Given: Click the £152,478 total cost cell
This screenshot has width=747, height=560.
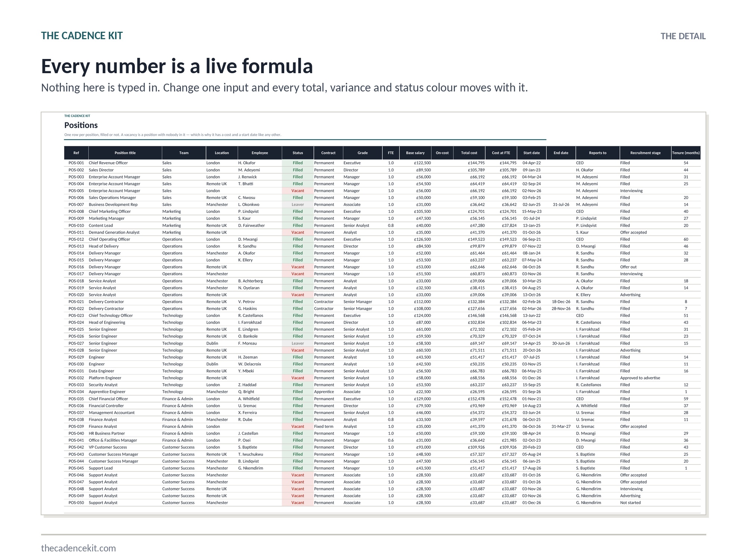Looking at the screenshot, I should pyautogui.click(x=476, y=399).
